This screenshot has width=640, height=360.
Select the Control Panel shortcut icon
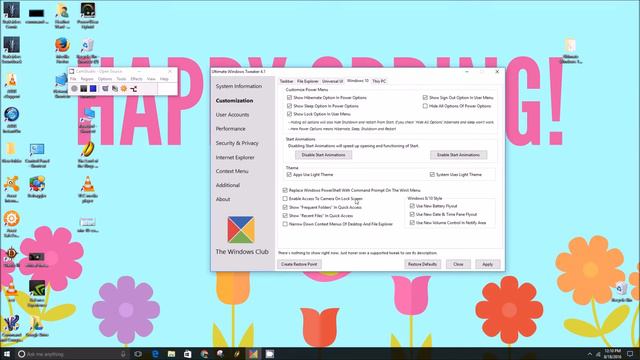point(37,155)
